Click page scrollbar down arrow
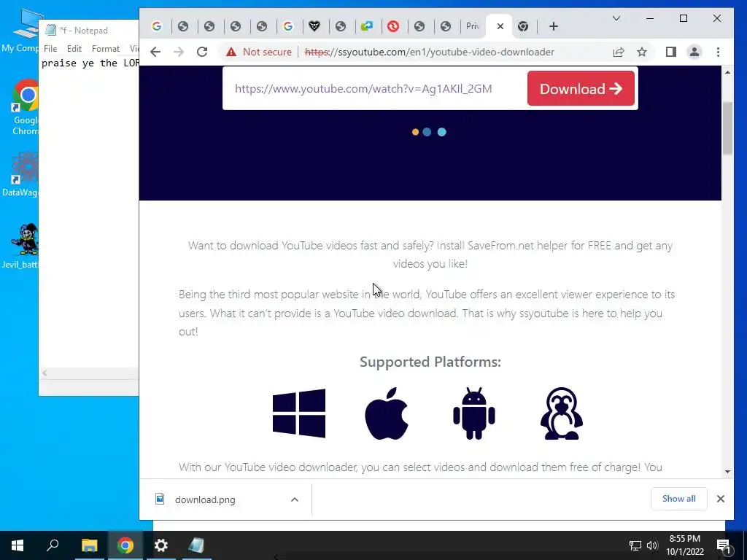 click(727, 472)
